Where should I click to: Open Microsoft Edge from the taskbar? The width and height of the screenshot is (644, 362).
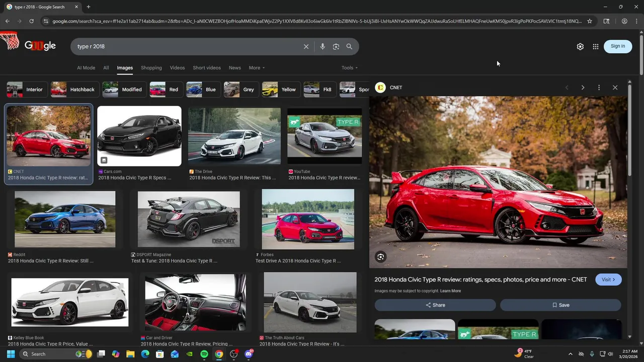click(145, 354)
